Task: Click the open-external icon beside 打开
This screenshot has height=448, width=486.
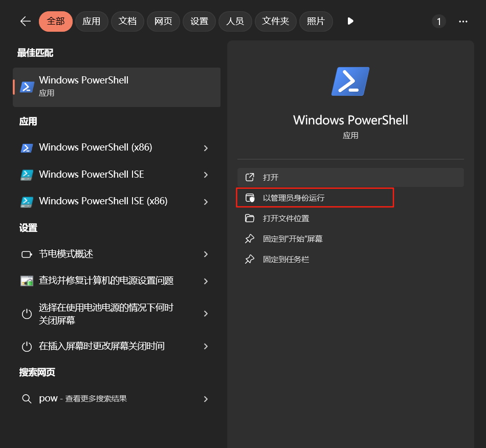Action: click(x=250, y=177)
